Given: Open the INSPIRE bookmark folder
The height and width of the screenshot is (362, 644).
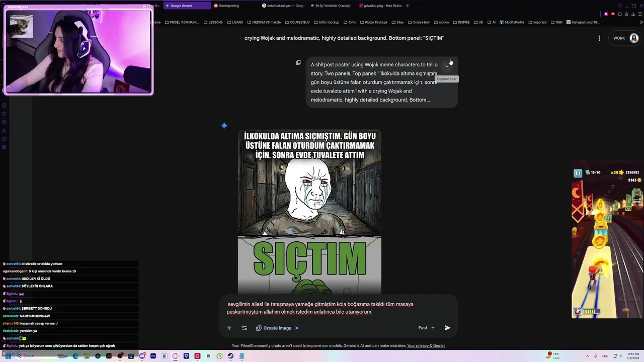Looking at the screenshot, I should (x=462, y=22).
